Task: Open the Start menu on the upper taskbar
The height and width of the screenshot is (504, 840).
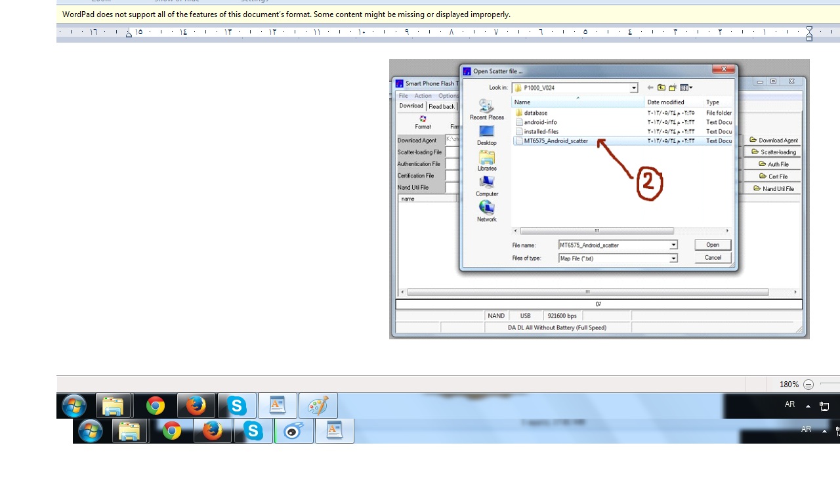Action: point(73,406)
